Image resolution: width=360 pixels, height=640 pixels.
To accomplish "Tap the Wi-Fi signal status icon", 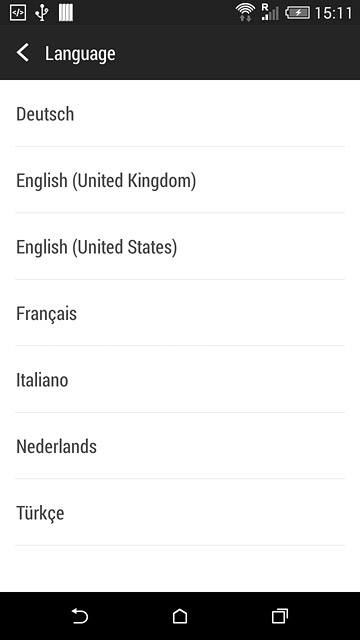I will pyautogui.click(x=245, y=13).
